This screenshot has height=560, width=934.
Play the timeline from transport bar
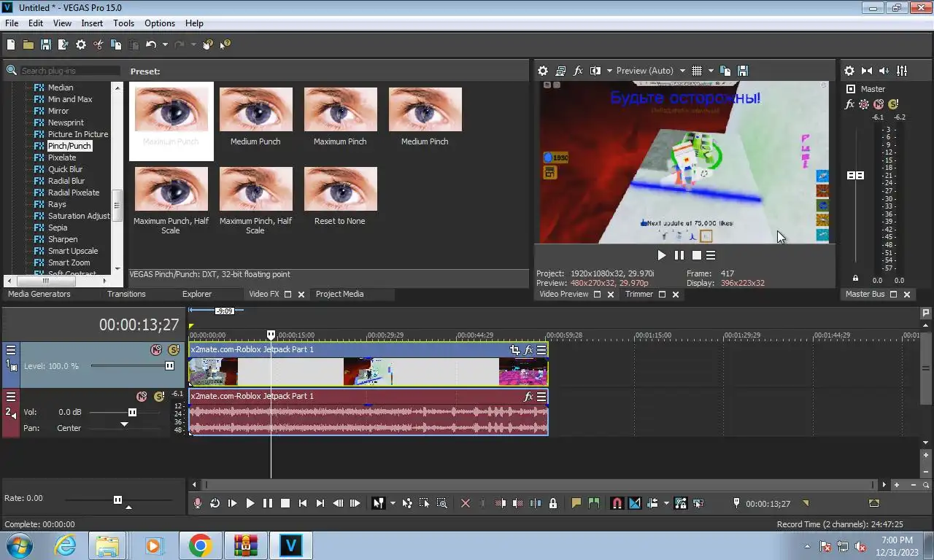(x=250, y=503)
